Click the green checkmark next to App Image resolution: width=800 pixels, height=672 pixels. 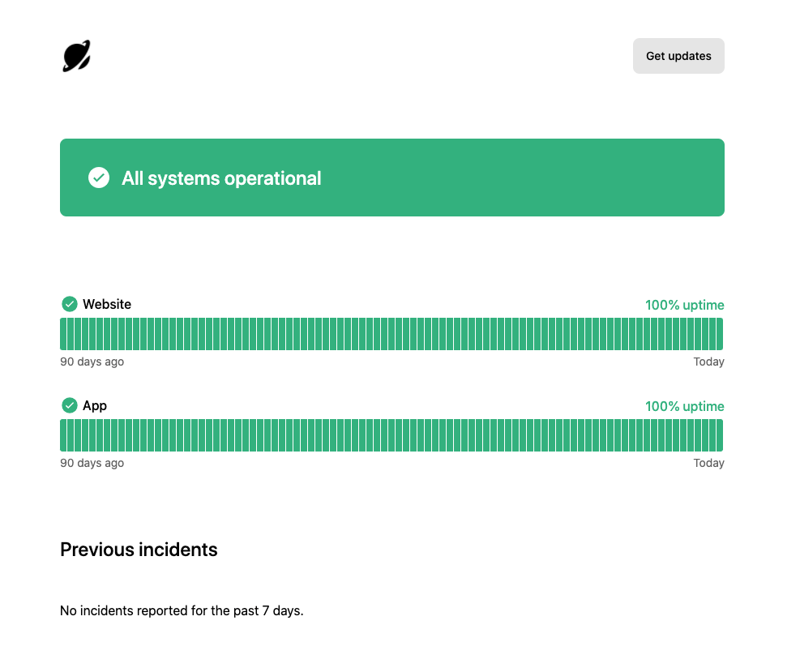(x=70, y=405)
